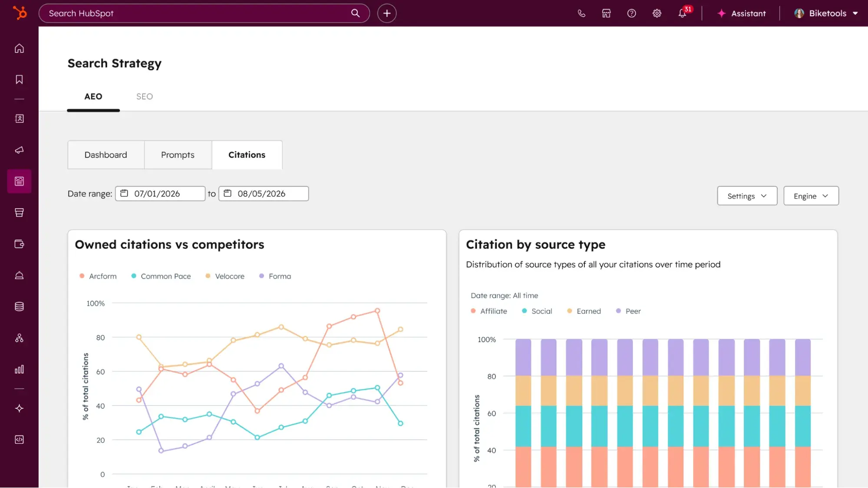Image resolution: width=868 pixels, height=488 pixels.
Task: Open the CRM contacts icon in the sidebar
Action: 19,118
